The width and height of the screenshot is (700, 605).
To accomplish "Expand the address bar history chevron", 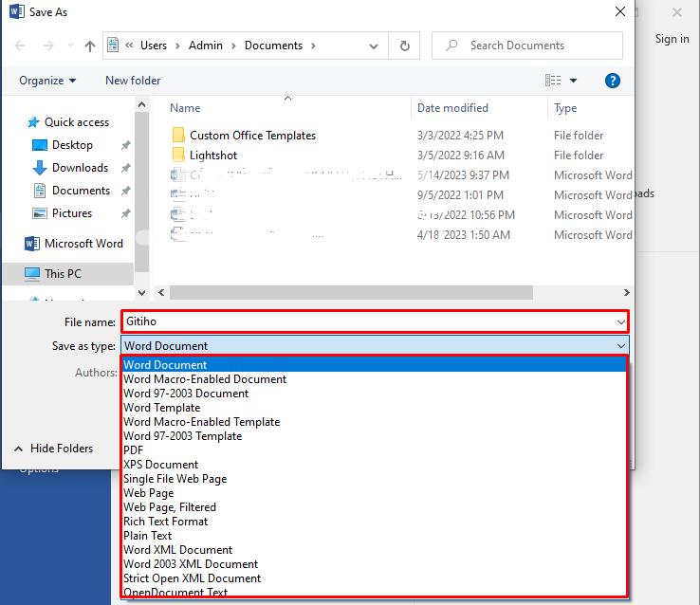I will click(x=374, y=46).
